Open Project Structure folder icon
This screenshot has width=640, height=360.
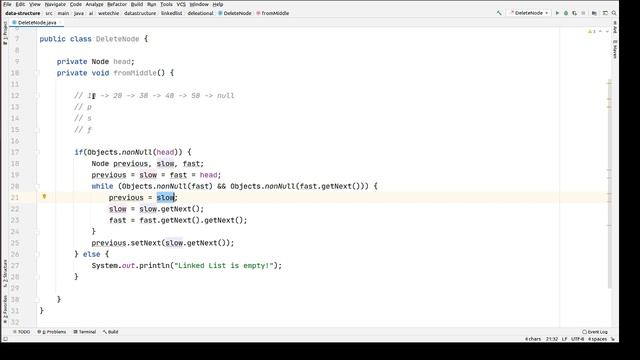594,13
